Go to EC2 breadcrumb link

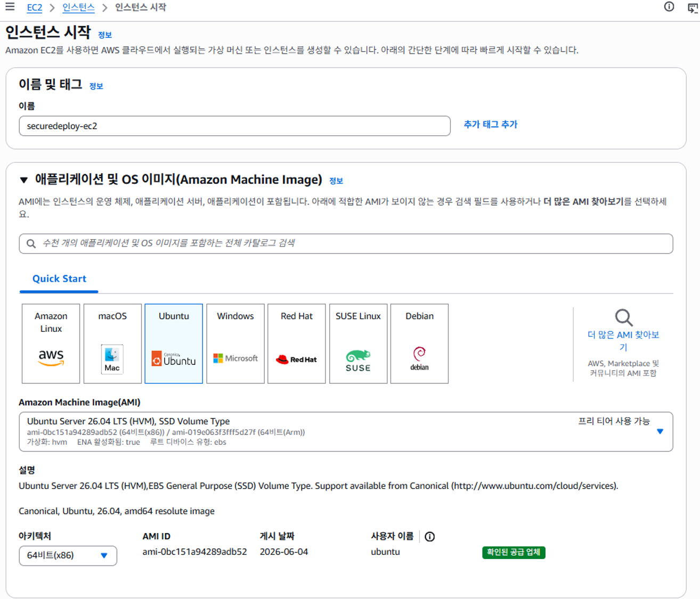(35, 7)
